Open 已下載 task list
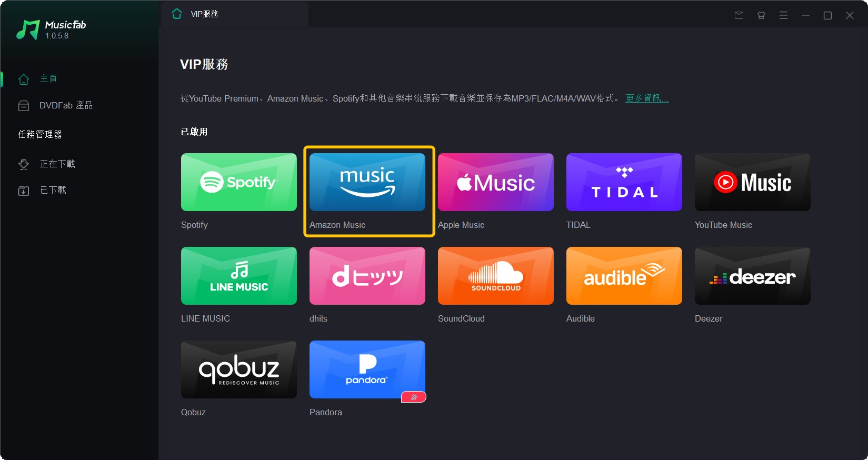Image resolution: width=868 pixels, height=460 pixels. pyautogui.click(x=53, y=191)
